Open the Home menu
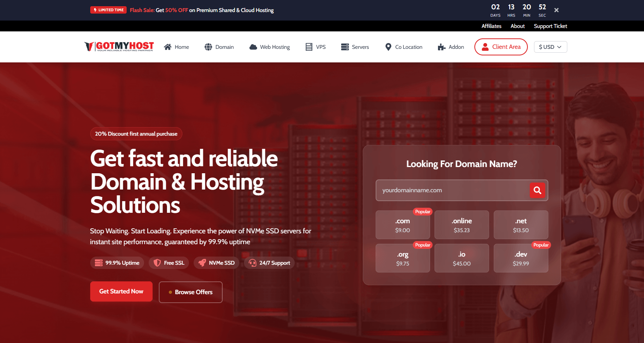644x343 pixels. 177,47
